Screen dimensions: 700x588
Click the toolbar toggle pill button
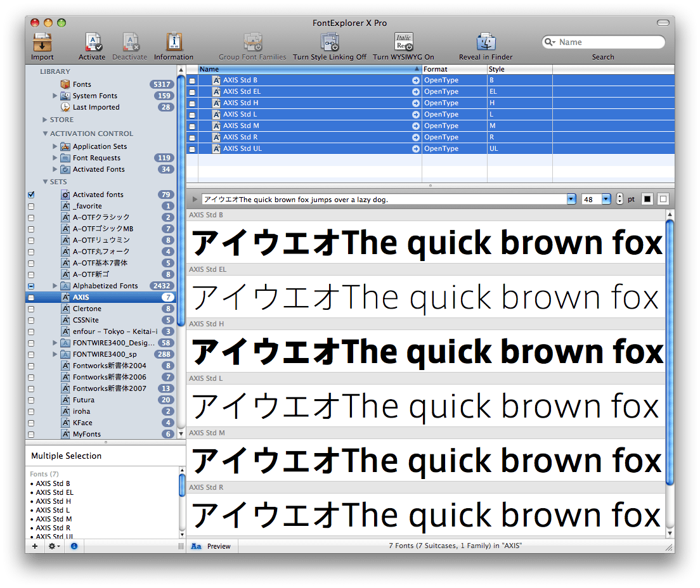point(663,23)
